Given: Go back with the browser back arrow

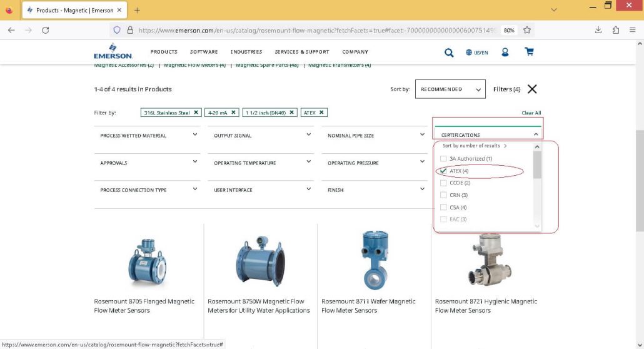Looking at the screenshot, I should pos(11,30).
